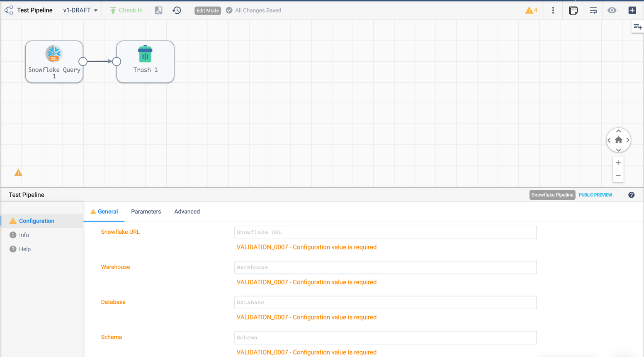Click the Test Pipeline title in toolbar
The height and width of the screenshot is (357, 644).
(35, 10)
